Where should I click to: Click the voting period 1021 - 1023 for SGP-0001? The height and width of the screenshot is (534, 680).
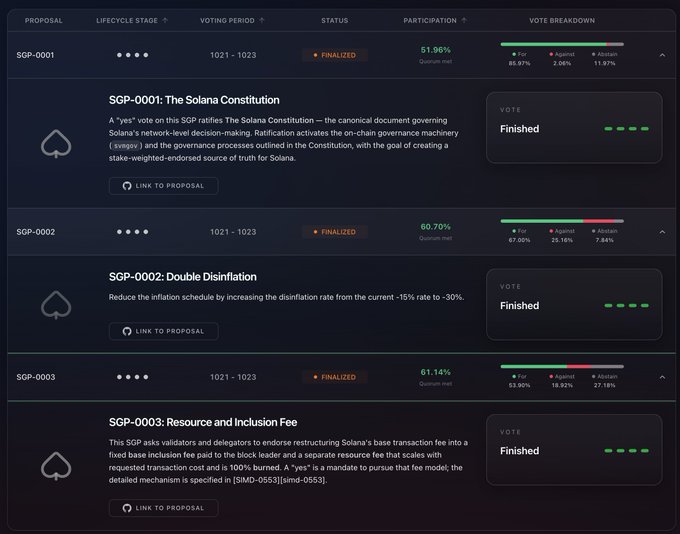(x=233, y=55)
